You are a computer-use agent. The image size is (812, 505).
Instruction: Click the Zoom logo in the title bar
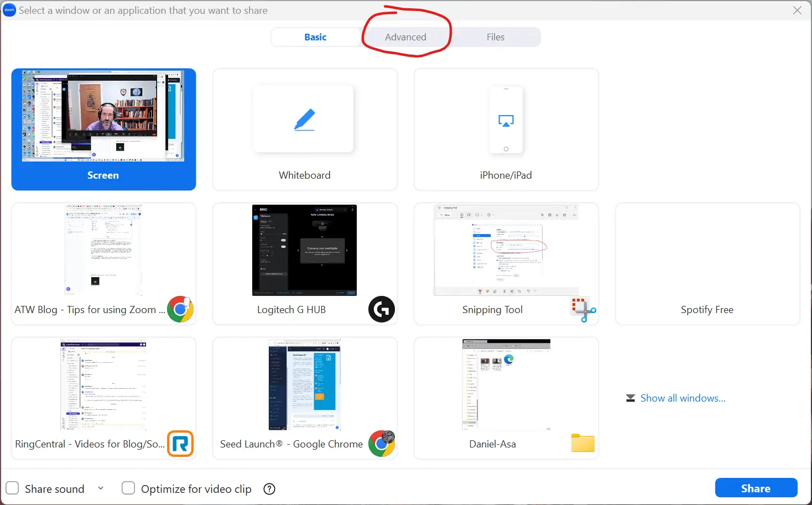[x=9, y=10]
